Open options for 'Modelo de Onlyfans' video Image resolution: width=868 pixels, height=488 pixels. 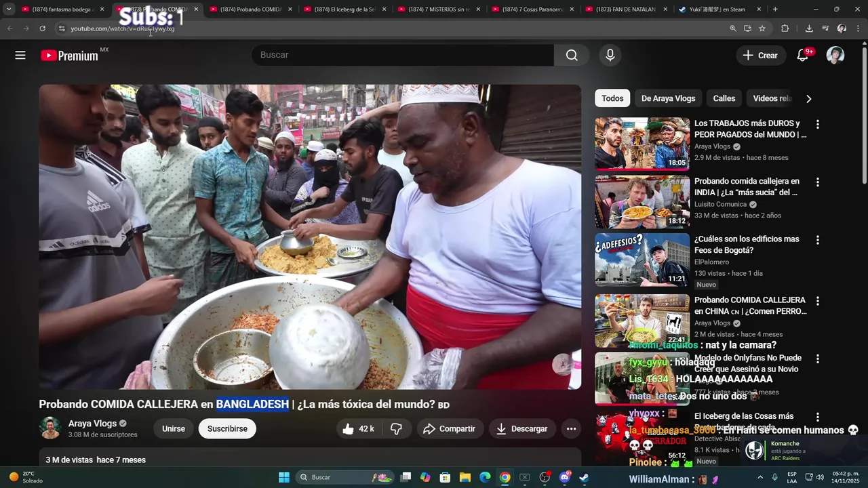(818, 359)
